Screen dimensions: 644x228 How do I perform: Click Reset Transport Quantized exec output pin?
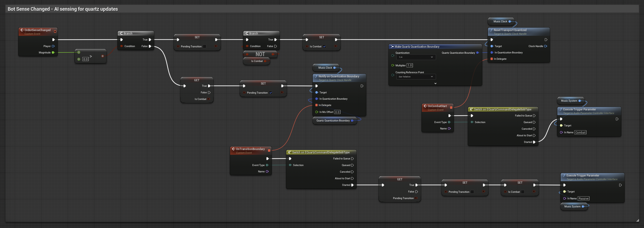(x=546, y=40)
